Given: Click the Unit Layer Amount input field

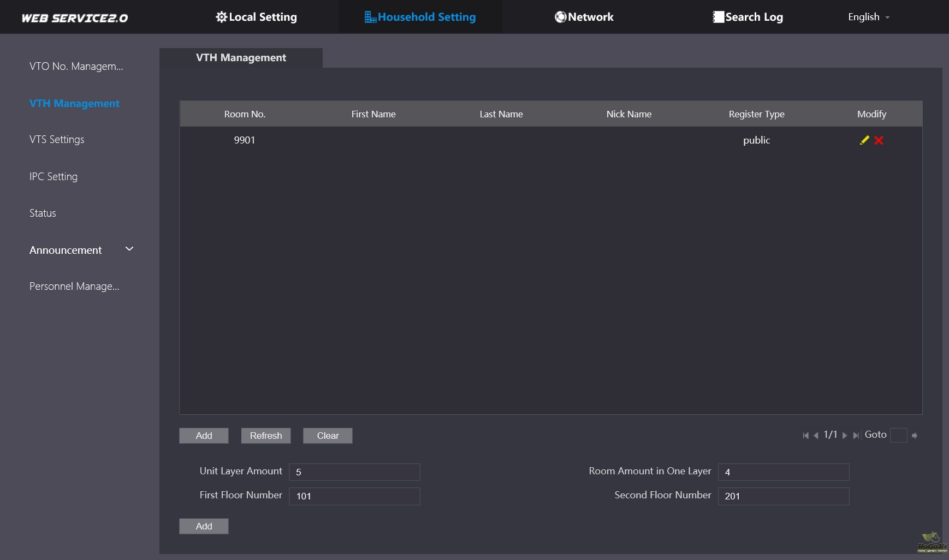Looking at the screenshot, I should pyautogui.click(x=354, y=472).
